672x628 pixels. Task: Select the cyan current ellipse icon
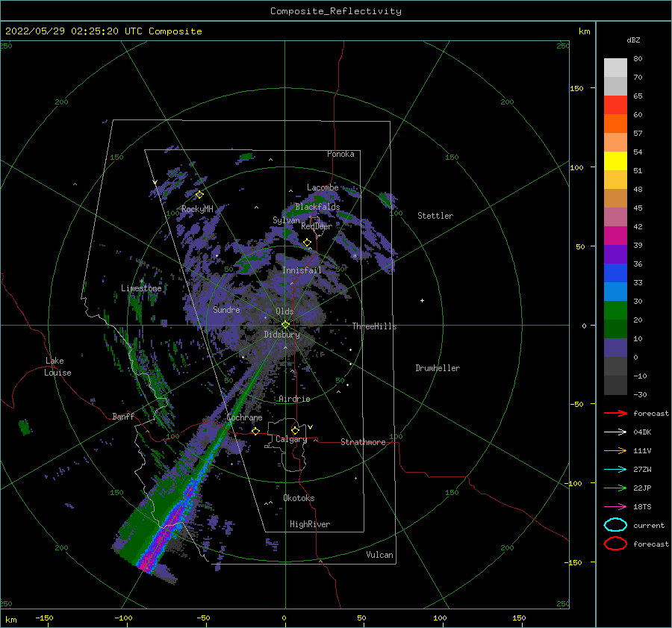coord(615,525)
